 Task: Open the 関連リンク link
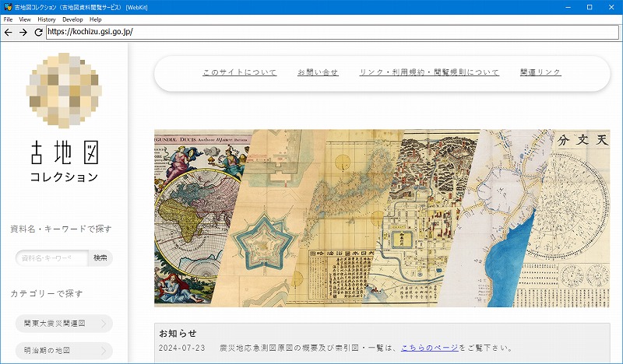[x=540, y=72]
